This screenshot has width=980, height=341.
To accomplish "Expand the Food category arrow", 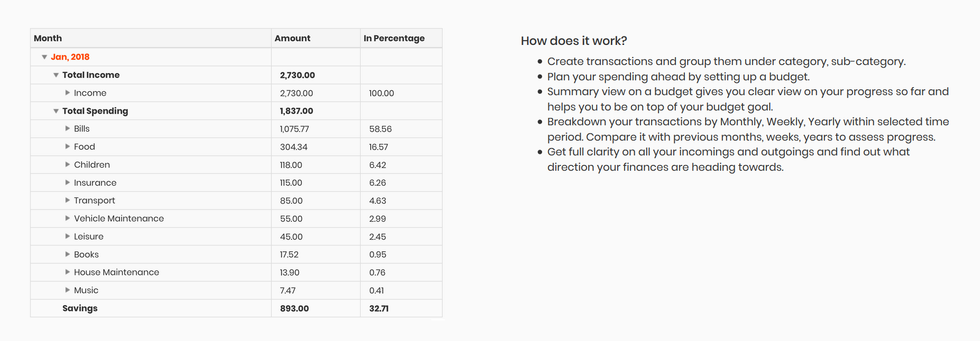I will [68, 146].
